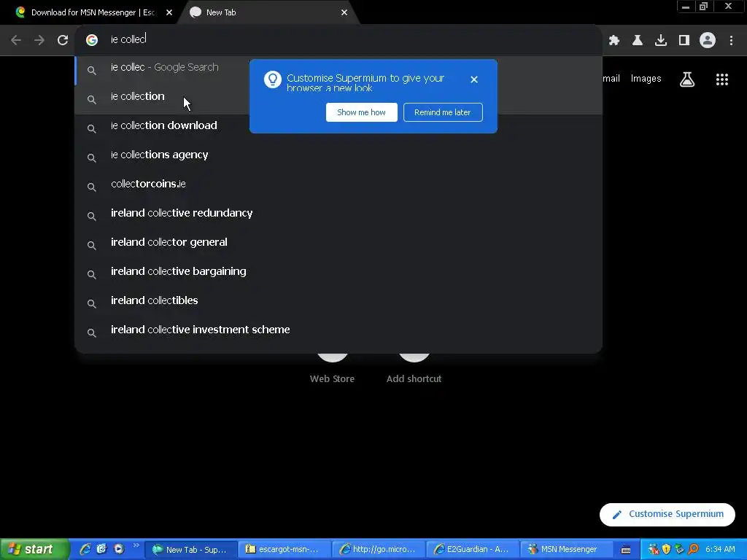Select the New Tab tab
The width and height of the screenshot is (747, 560).
(x=268, y=12)
